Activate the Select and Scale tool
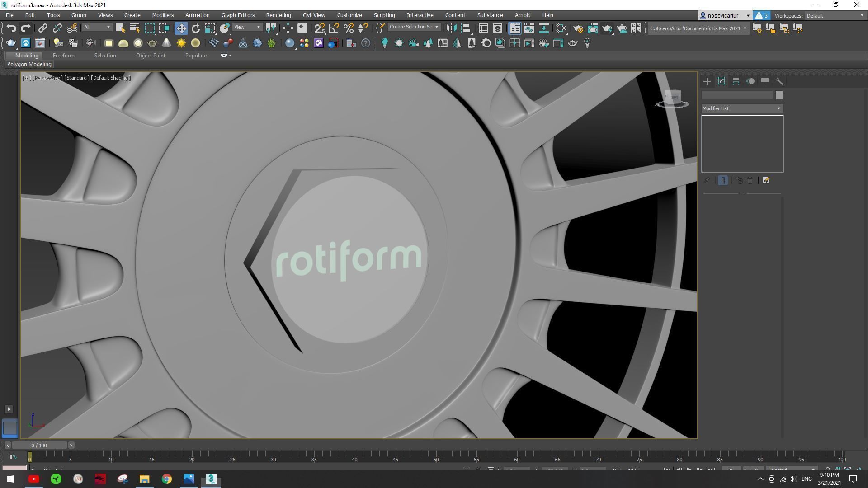This screenshot has height=488, width=868. [x=210, y=28]
